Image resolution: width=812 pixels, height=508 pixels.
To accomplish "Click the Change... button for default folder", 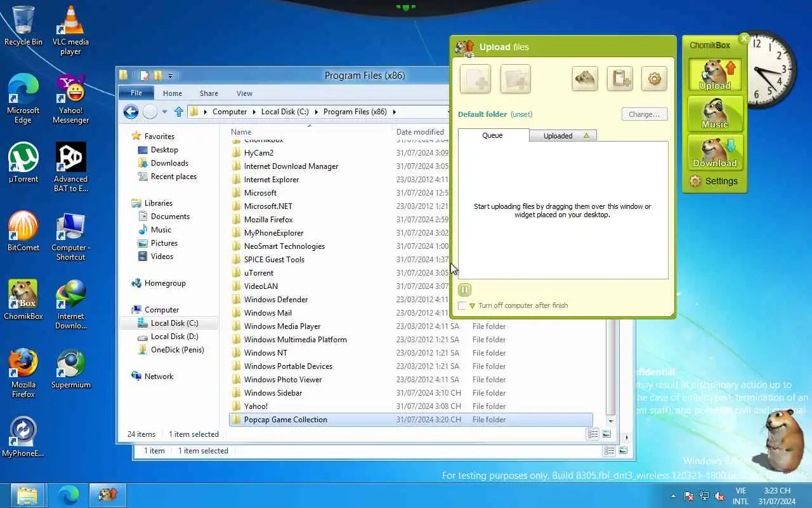I will click(645, 114).
